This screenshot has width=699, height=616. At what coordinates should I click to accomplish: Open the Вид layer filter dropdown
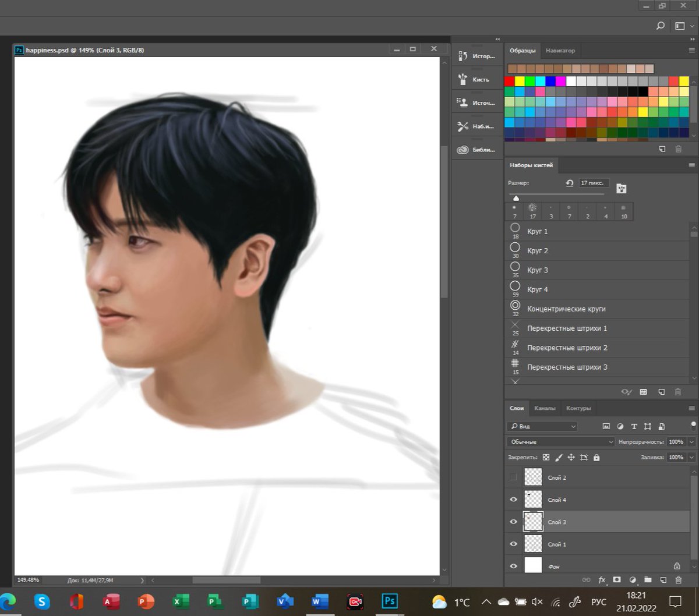pyautogui.click(x=542, y=427)
